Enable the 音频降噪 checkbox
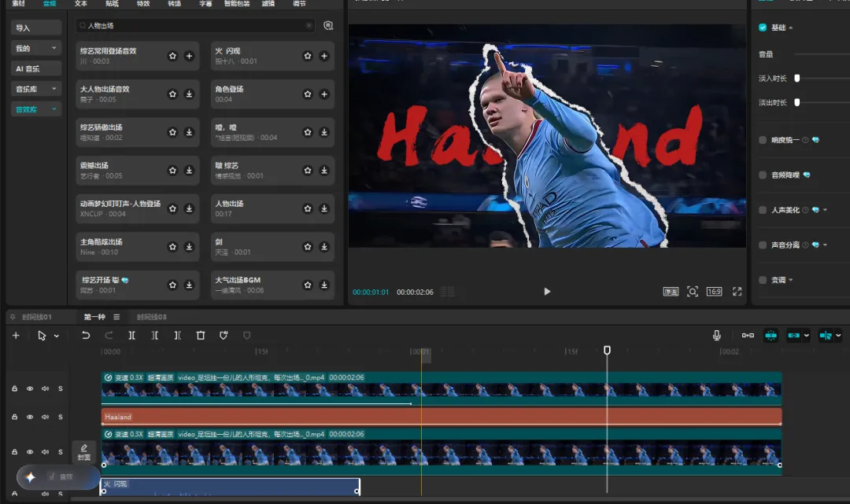The width and height of the screenshot is (850, 504). [x=763, y=175]
